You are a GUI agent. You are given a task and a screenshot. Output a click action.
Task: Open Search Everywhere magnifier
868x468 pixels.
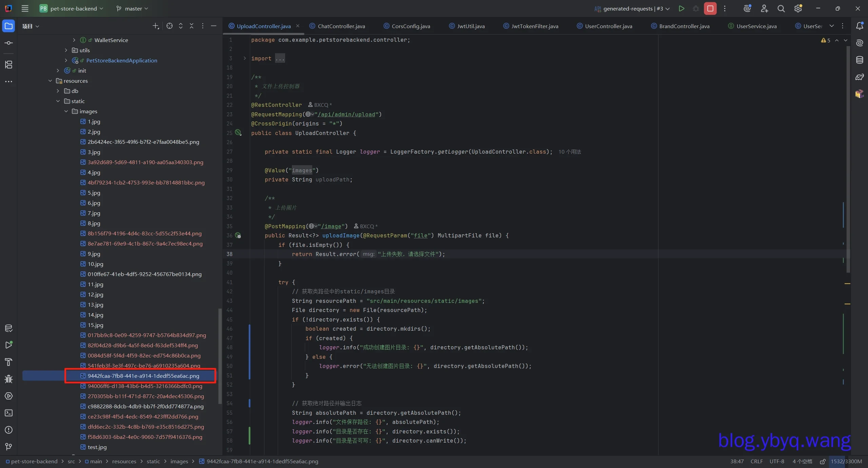(x=781, y=8)
